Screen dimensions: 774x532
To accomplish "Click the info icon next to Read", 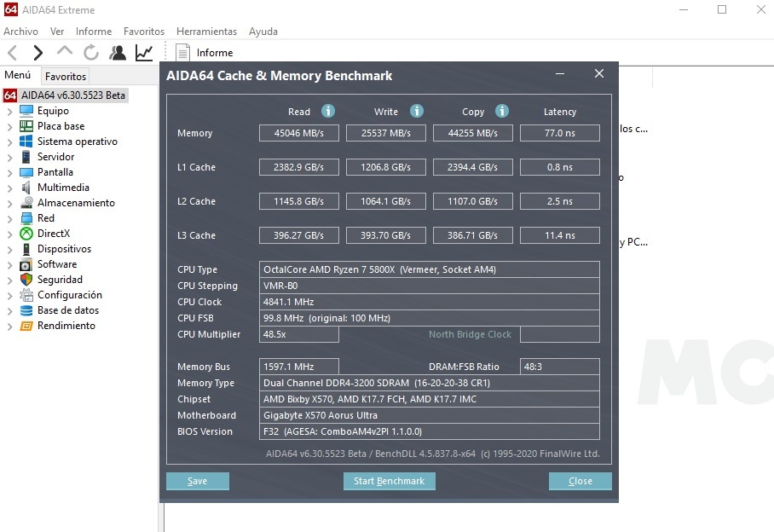I will [328, 112].
